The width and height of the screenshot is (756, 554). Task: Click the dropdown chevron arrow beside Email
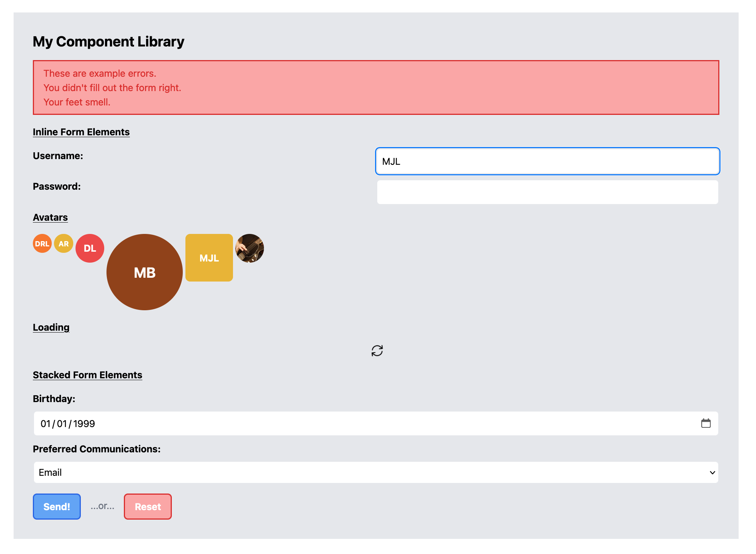712,472
